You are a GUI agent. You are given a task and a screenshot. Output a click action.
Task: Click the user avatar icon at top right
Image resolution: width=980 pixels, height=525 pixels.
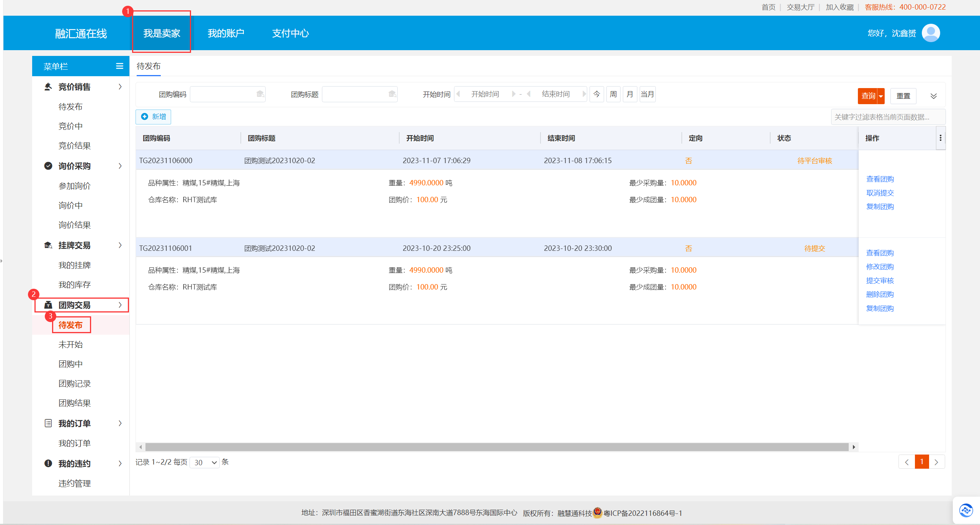pyautogui.click(x=931, y=33)
